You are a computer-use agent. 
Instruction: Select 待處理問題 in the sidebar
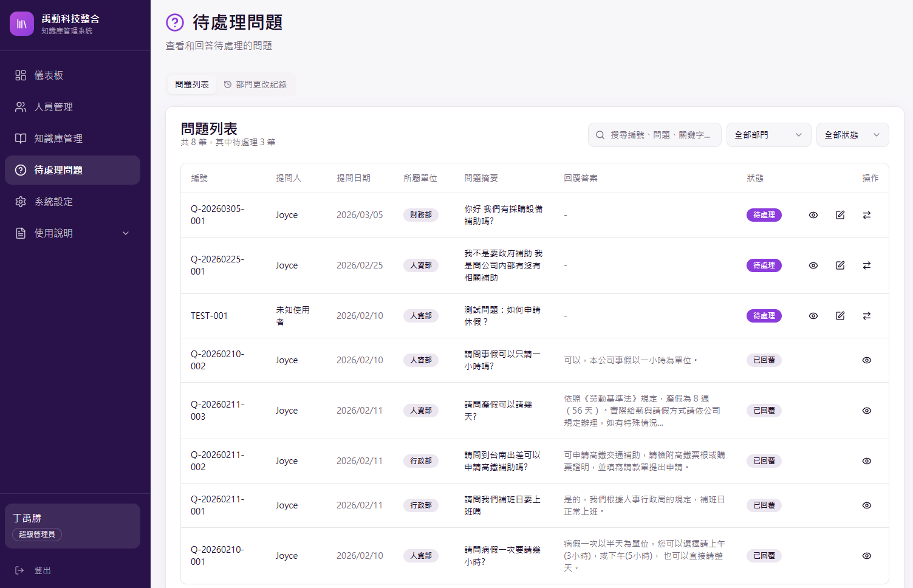pyautogui.click(x=72, y=170)
